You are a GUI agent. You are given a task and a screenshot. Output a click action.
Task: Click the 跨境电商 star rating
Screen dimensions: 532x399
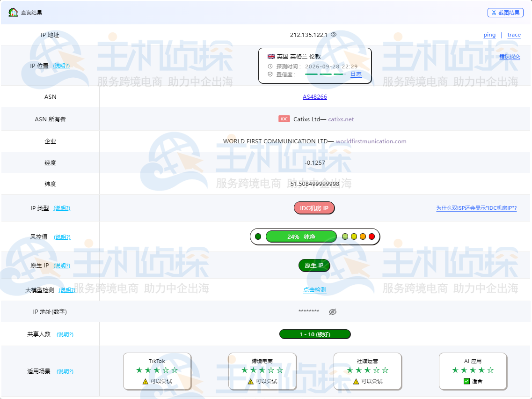point(262,370)
